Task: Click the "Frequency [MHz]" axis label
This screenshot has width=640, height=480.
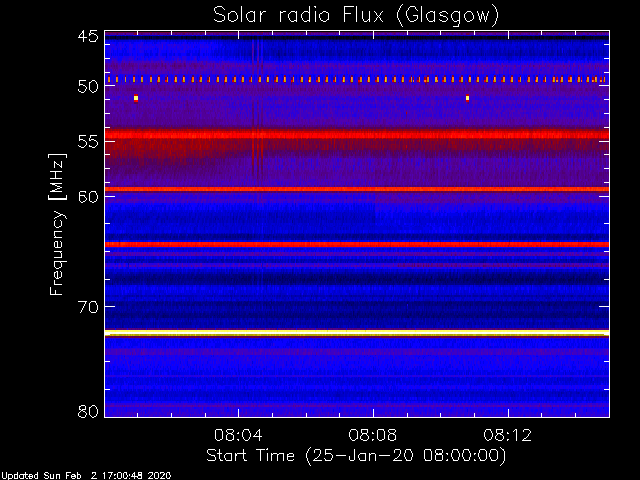Action: [57, 224]
